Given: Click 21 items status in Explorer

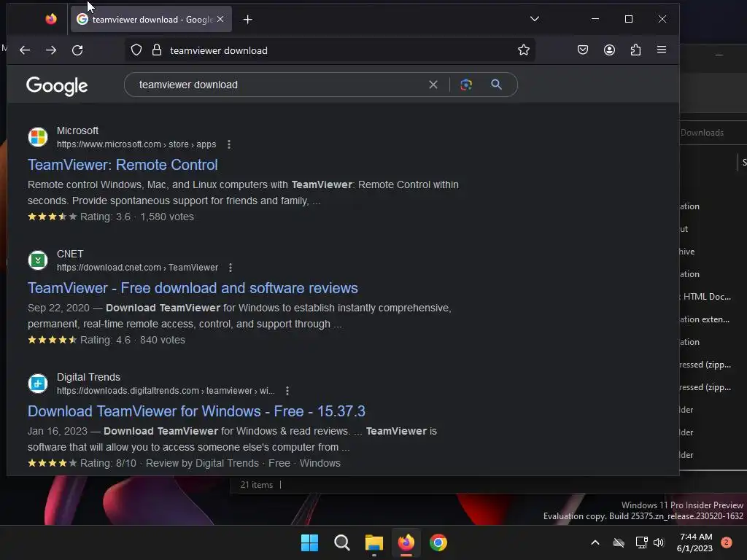Looking at the screenshot, I should pos(256,485).
